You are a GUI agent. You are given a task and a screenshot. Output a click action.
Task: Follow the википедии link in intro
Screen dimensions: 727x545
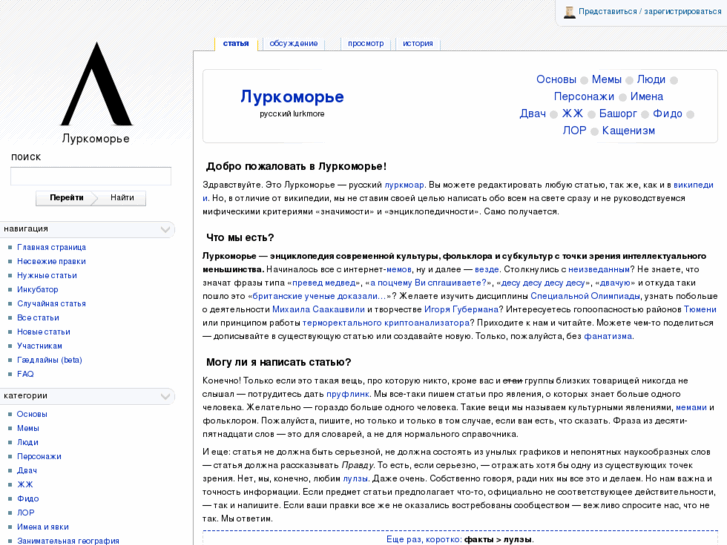[693, 185]
